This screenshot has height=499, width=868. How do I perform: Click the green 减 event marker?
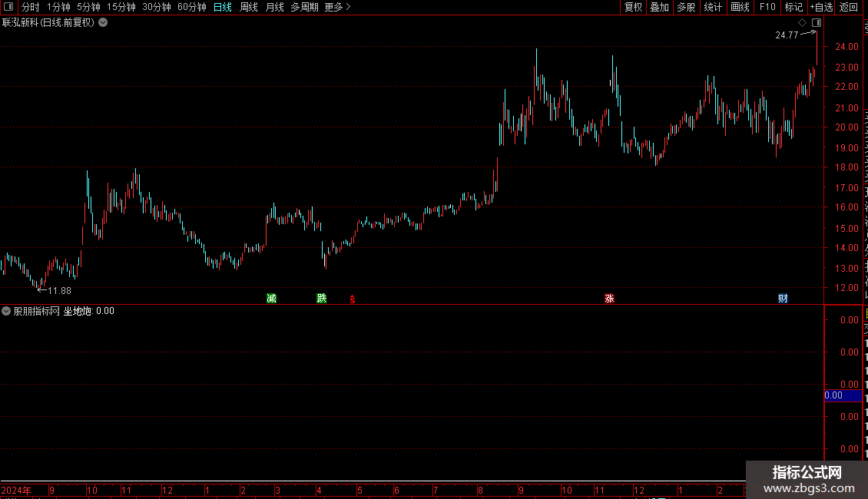click(x=271, y=298)
